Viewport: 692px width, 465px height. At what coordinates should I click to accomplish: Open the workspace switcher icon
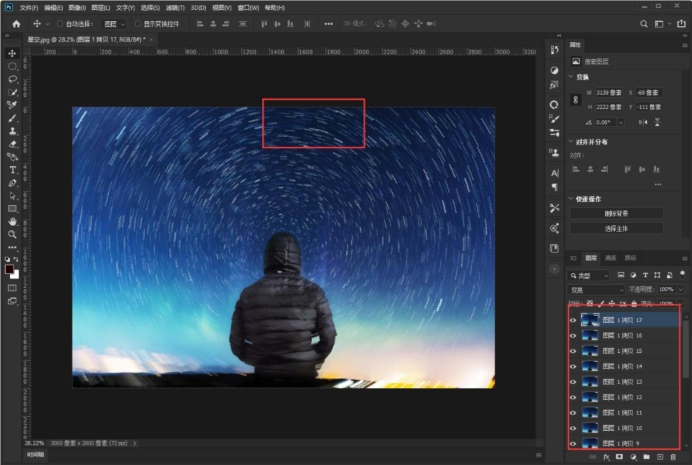click(x=659, y=24)
